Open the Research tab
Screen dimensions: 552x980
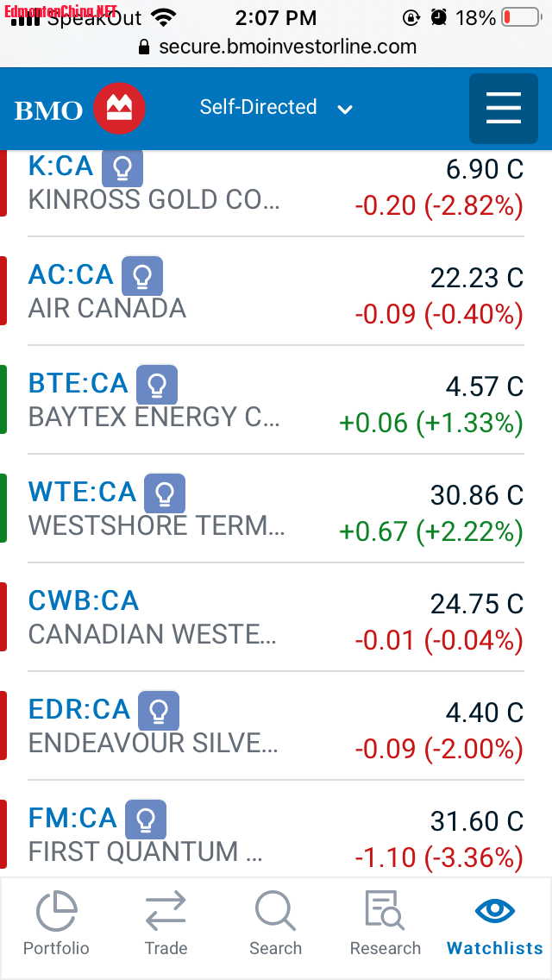coord(385,923)
